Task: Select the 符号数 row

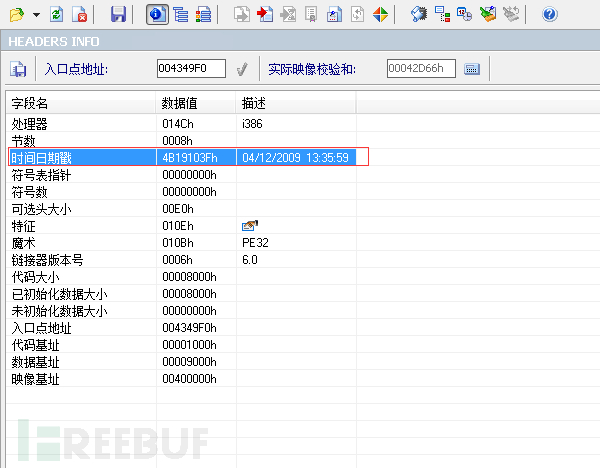Action: (x=181, y=192)
